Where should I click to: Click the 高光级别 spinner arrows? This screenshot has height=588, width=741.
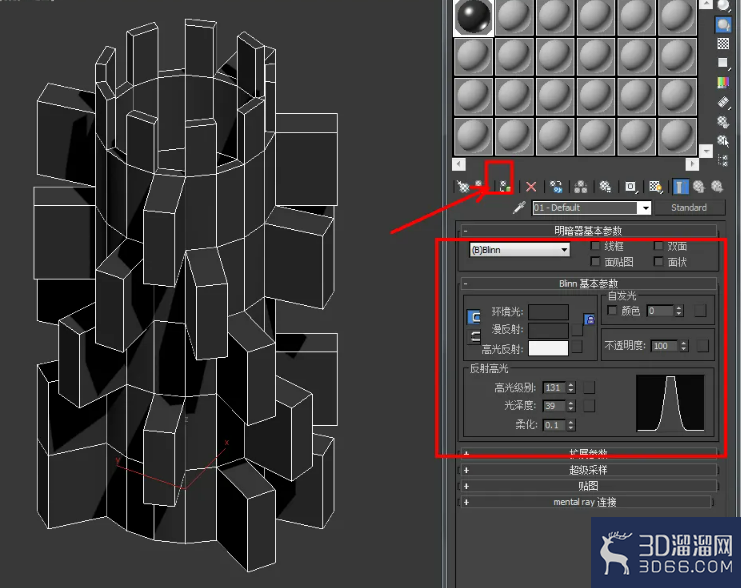(x=571, y=388)
